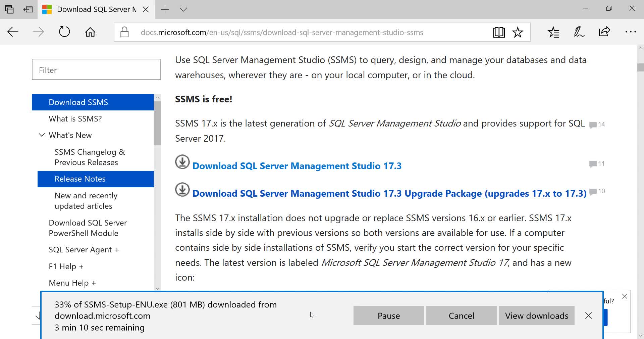The width and height of the screenshot is (644, 339).
Task: Share the current page
Action: [604, 32]
